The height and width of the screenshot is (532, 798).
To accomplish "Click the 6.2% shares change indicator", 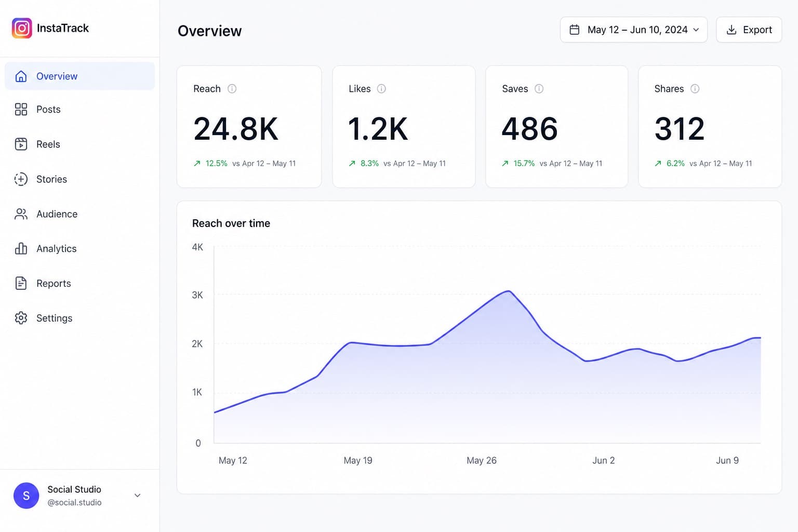I will pos(670,163).
